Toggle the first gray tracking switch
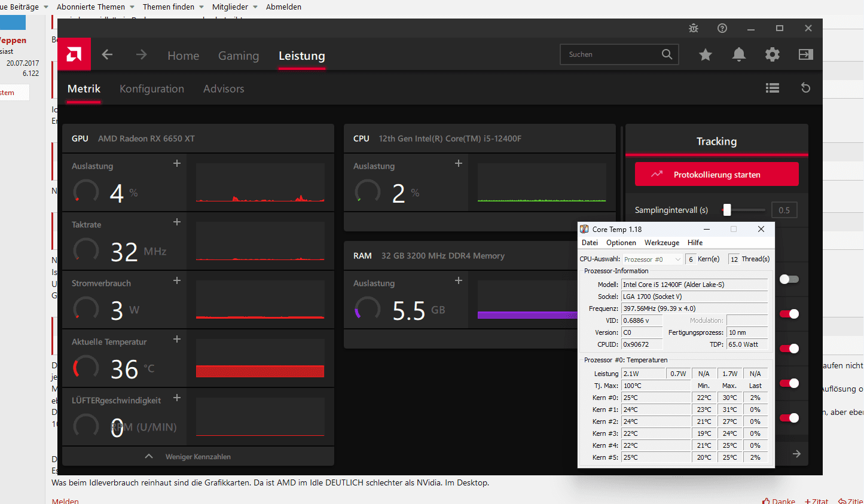 [789, 279]
